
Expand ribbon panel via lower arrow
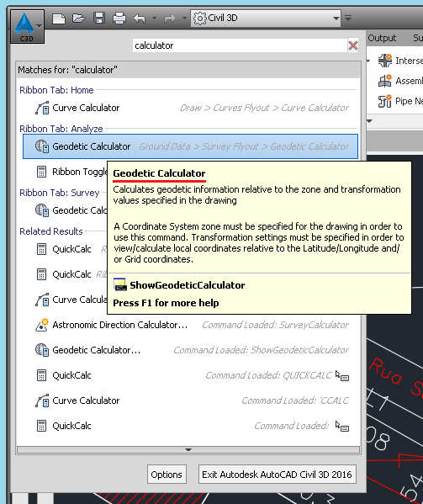[x=370, y=121]
